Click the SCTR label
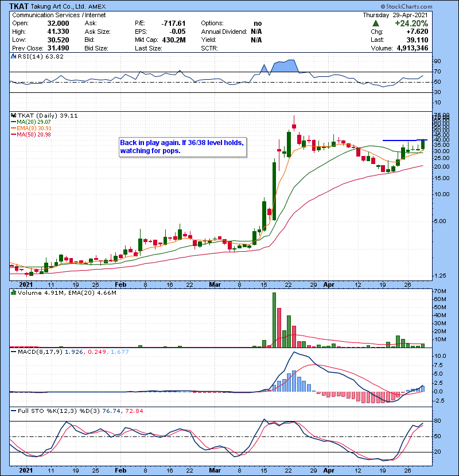The image size is (459, 476). [209, 48]
